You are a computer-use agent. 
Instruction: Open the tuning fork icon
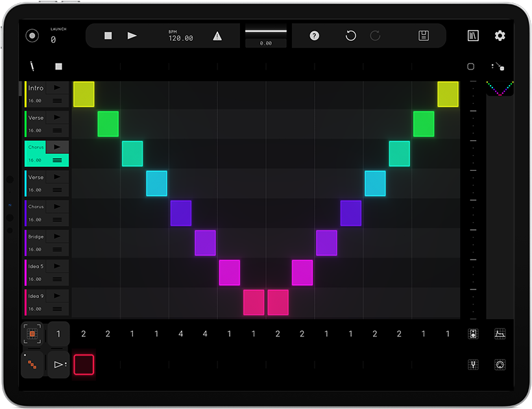473,365
